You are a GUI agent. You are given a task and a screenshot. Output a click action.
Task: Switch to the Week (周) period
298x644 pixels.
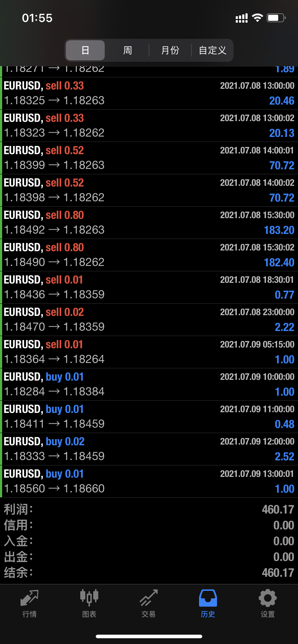127,50
